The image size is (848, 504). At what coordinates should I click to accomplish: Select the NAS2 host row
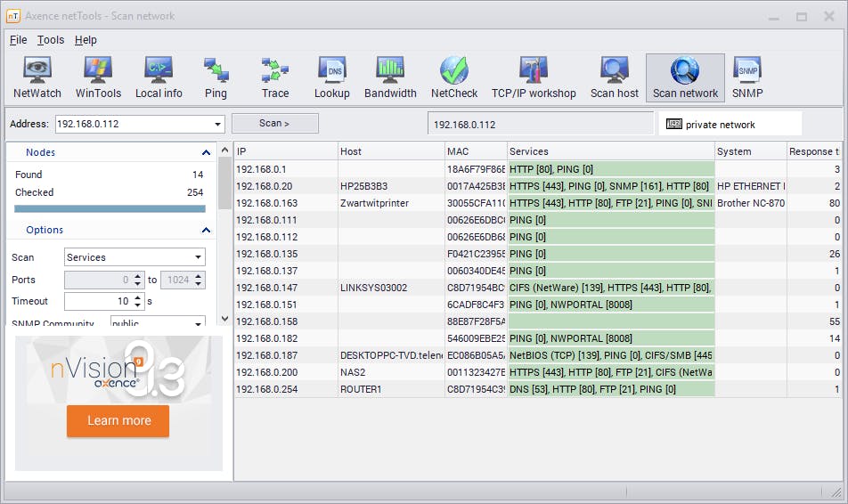coord(538,372)
